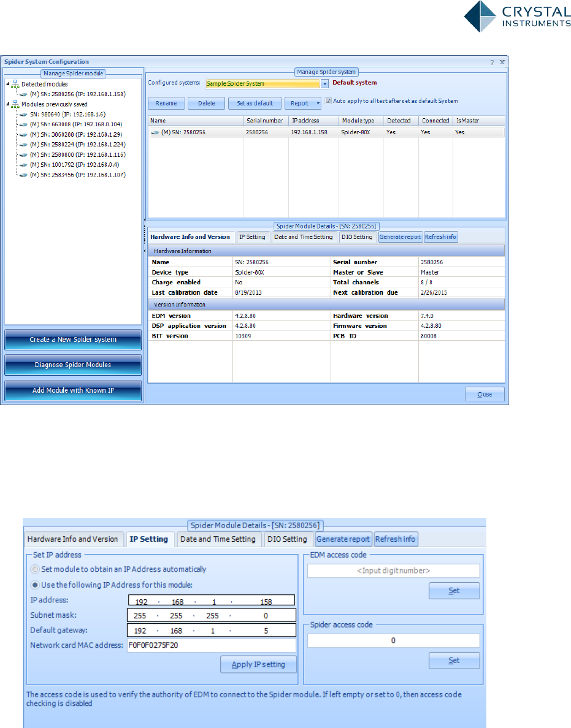Collapse Modules previously saved tree node
This screenshot has width=571, height=728.
(8, 104)
